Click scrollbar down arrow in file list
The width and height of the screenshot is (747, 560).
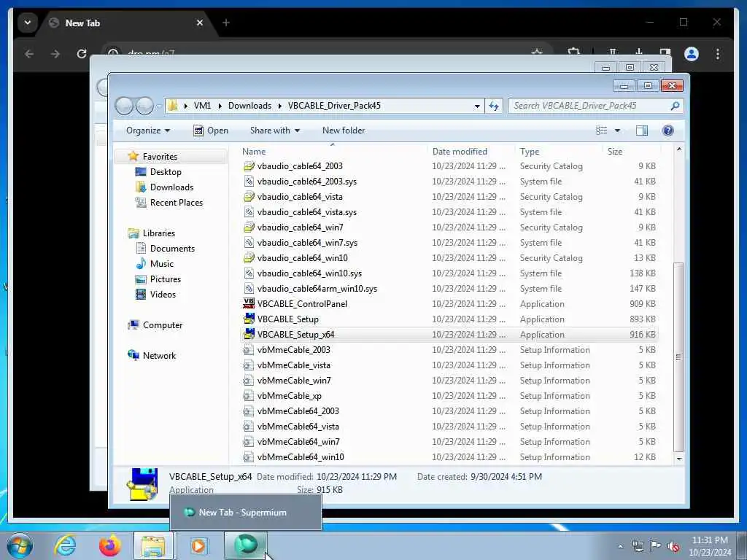pos(679,458)
